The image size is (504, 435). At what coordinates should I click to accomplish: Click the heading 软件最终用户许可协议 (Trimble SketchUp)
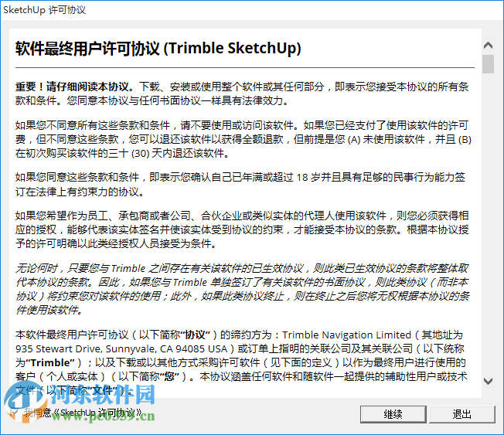coord(158,49)
